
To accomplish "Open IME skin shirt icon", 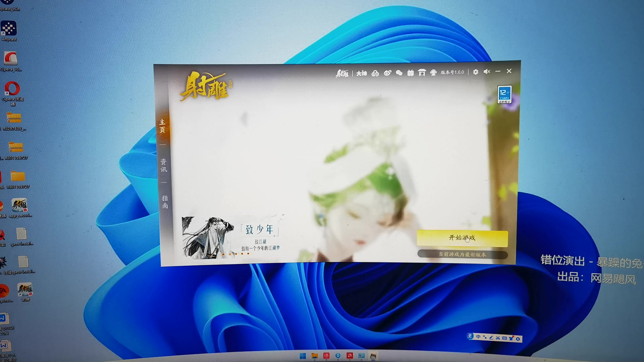I will click(511, 338).
